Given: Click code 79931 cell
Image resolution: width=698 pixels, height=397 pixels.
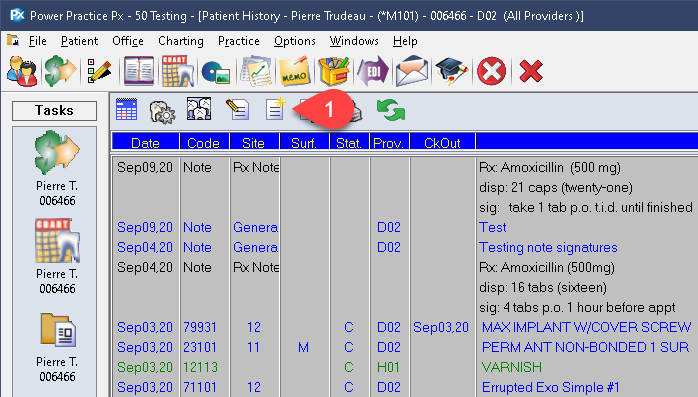Looking at the screenshot, I should coord(200,327).
